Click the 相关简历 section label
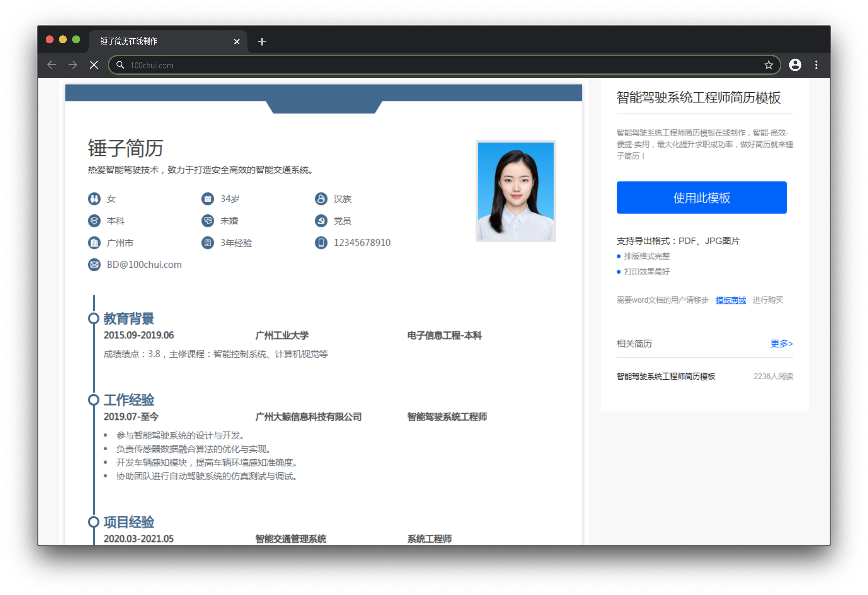This screenshot has width=868, height=595. tap(634, 344)
